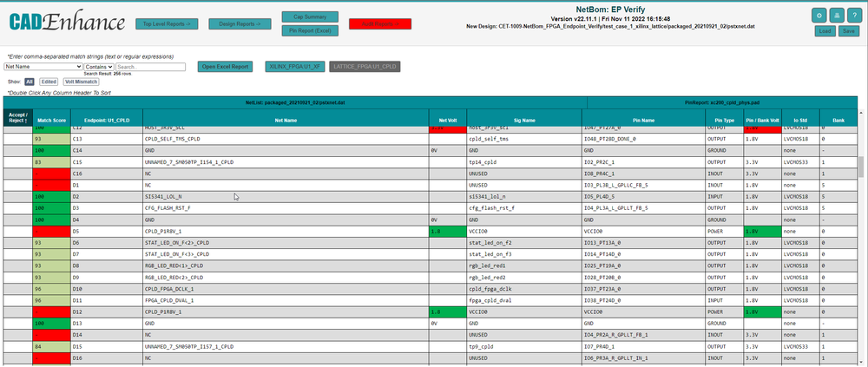Select the All show filter
This screenshot has width=868, height=367.
pyautogui.click(x=29, y=82)
